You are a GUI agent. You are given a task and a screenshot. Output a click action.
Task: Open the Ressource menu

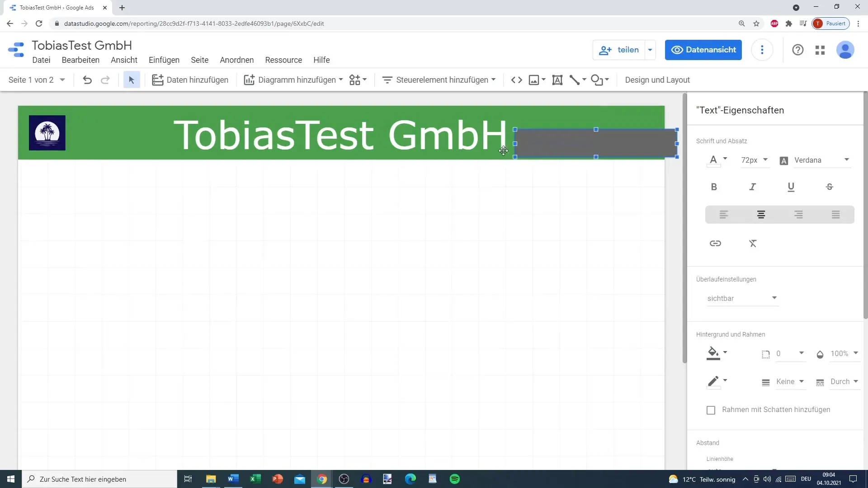(x=283, y=60)
